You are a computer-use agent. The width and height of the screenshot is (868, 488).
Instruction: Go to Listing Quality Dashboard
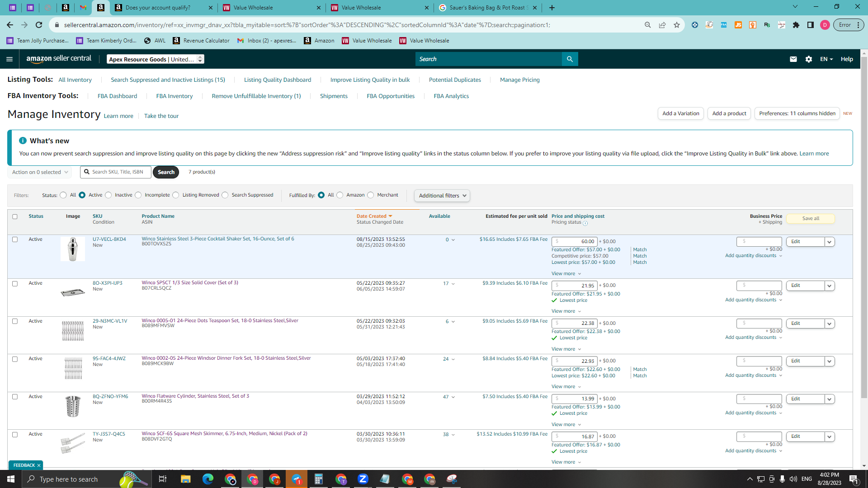point(278,80)
